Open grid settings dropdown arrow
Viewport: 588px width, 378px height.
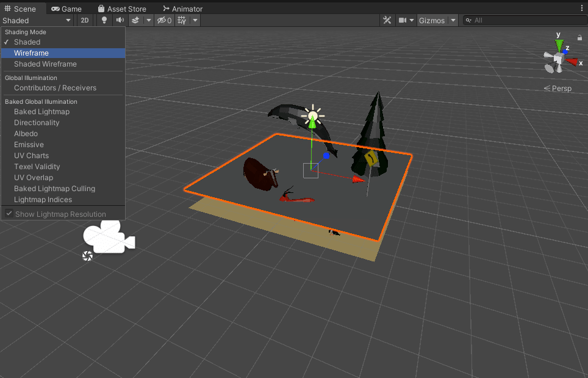195,20
